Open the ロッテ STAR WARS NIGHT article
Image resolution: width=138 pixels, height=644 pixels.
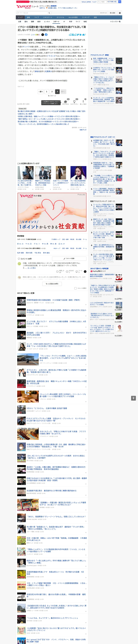(56, 345)
